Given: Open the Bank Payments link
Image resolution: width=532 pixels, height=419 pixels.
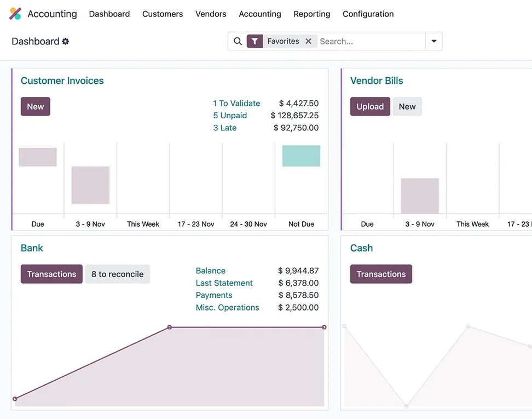Looking at the screenshot, I should pos(214,295).
